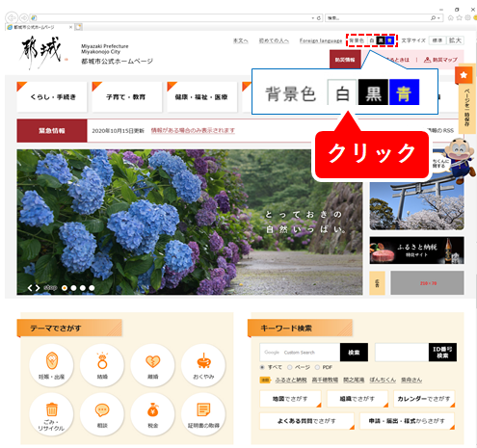Viewport: 477px width, 448px height.
Task: Open the shrine gate photo thumbnail
Action: tap(417, 205)
